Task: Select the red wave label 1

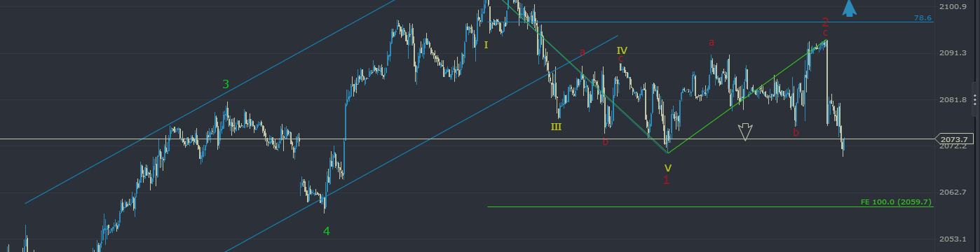Action: (666, 180)
